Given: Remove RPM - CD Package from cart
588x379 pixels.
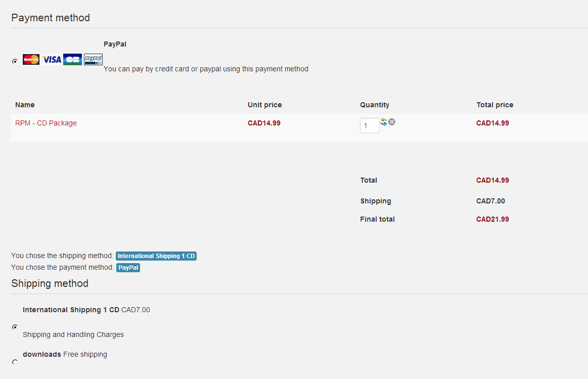Looking at the screenshot, I should click(392, 122).
